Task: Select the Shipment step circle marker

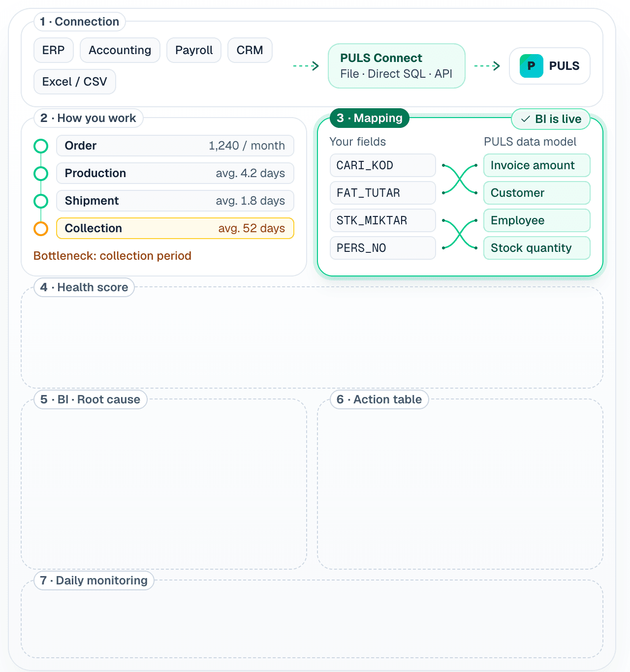Action: point(41,201)
